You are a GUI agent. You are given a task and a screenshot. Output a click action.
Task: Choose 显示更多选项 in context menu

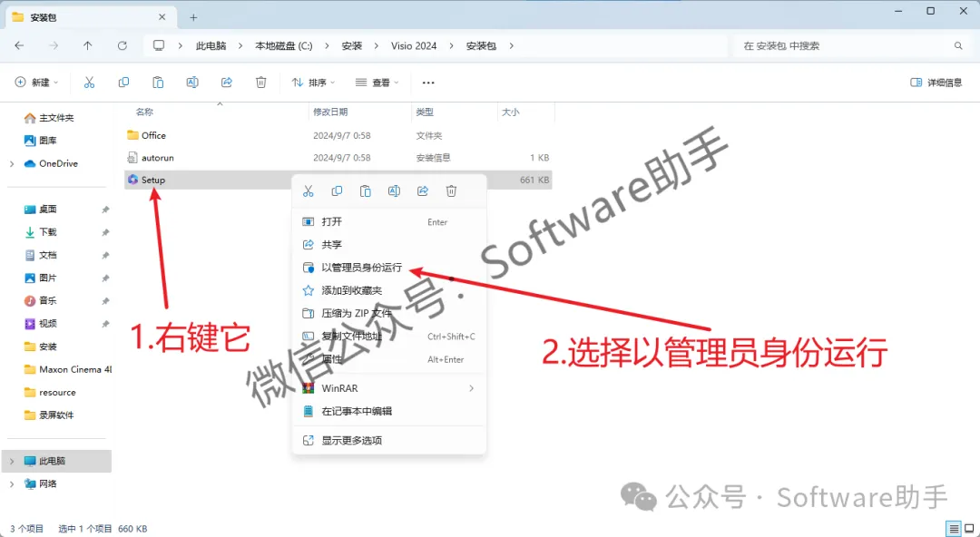tap(389, 440)
